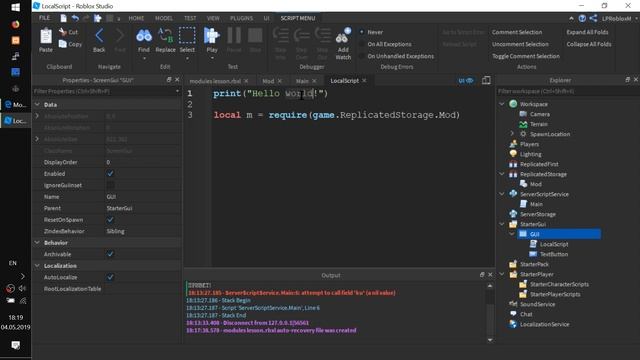Click the share icon near username
Screen dimensions: 640x360
point(593,18)
